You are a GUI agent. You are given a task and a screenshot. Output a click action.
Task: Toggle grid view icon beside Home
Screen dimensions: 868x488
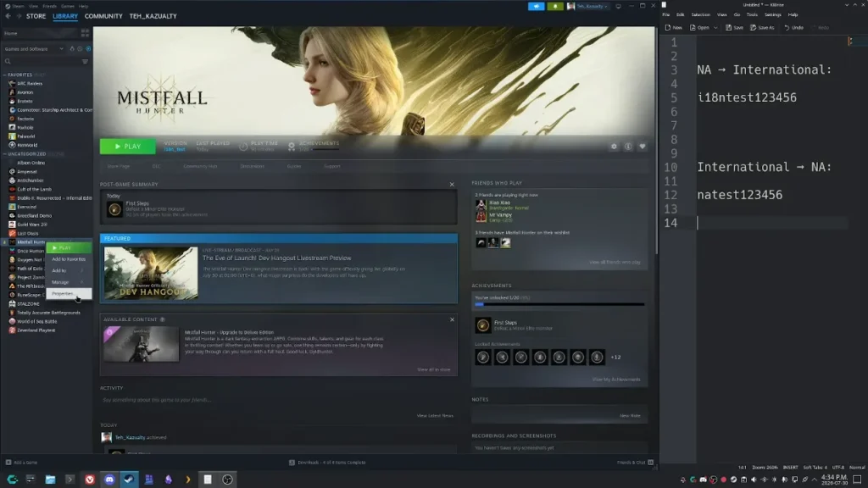tap(86, 33)
